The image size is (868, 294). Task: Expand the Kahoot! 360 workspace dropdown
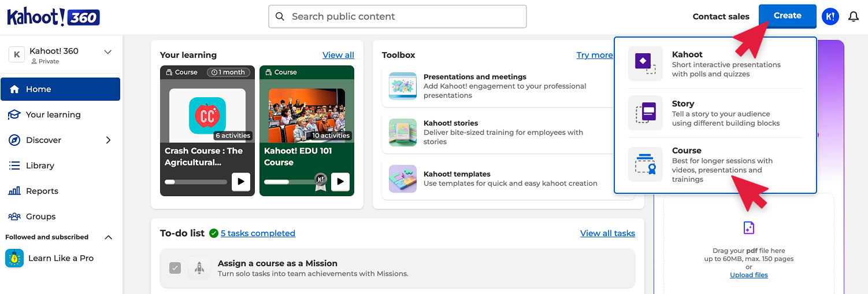[x=107, y=52]
